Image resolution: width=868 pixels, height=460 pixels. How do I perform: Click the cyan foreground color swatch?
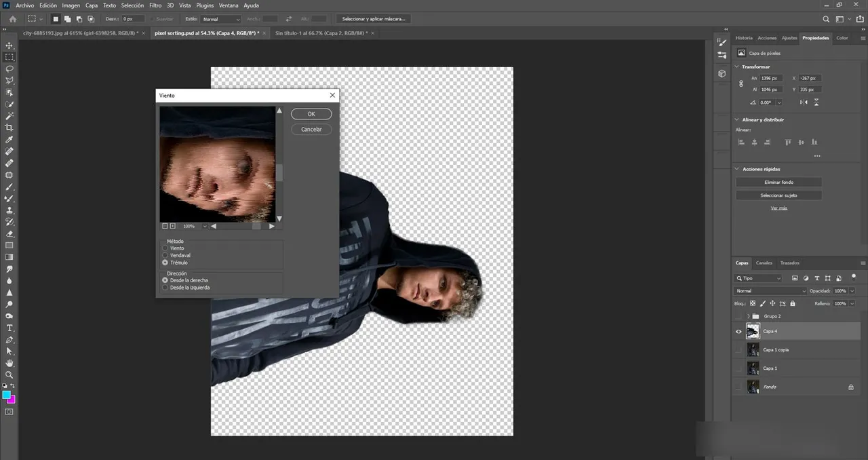point(6,394)
